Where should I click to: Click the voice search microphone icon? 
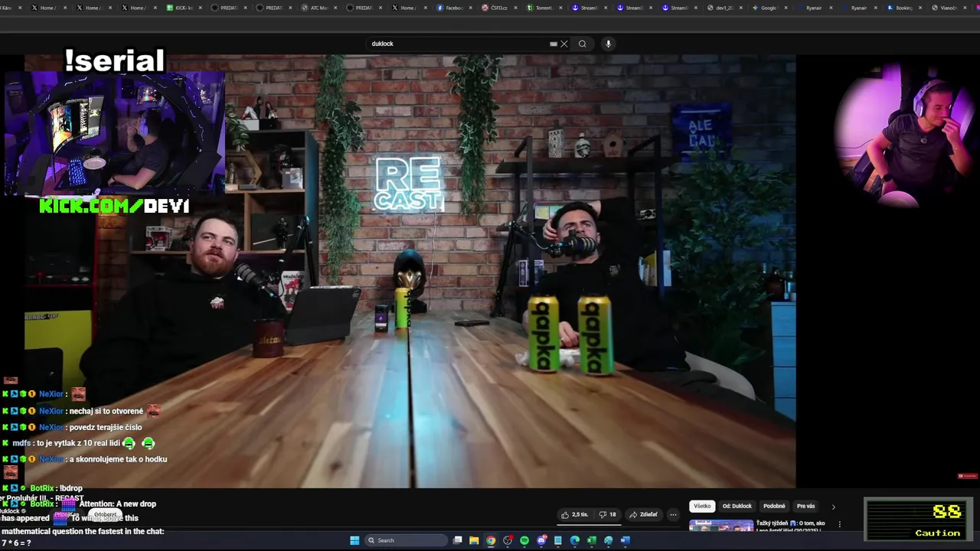(609, 44)
